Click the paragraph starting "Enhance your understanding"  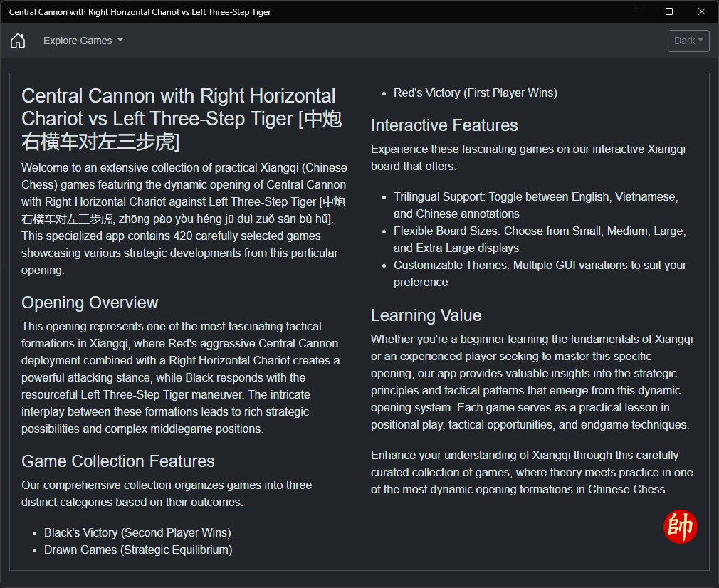(x=532, y=472)
